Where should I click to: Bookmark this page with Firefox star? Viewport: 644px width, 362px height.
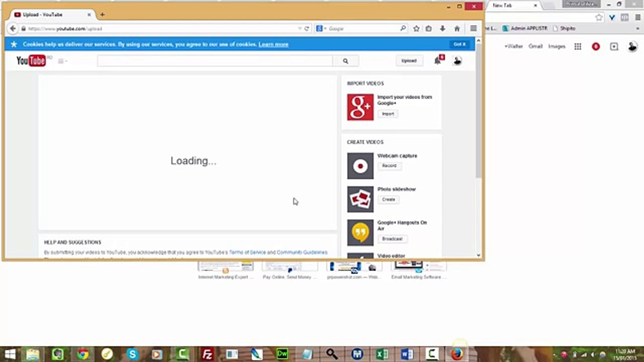pyautogui.click(x=416, y=29)
